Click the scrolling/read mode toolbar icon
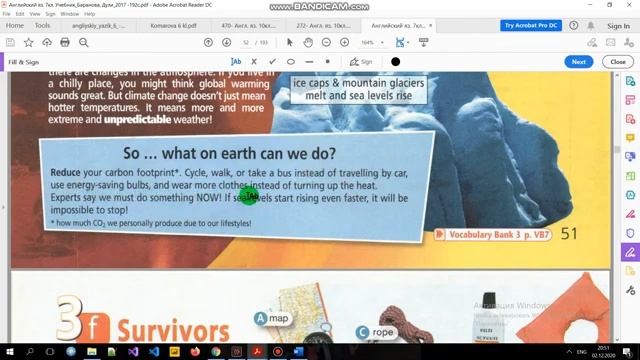The width and height of the screenshot is (640, 360). (x=423, y=42)
